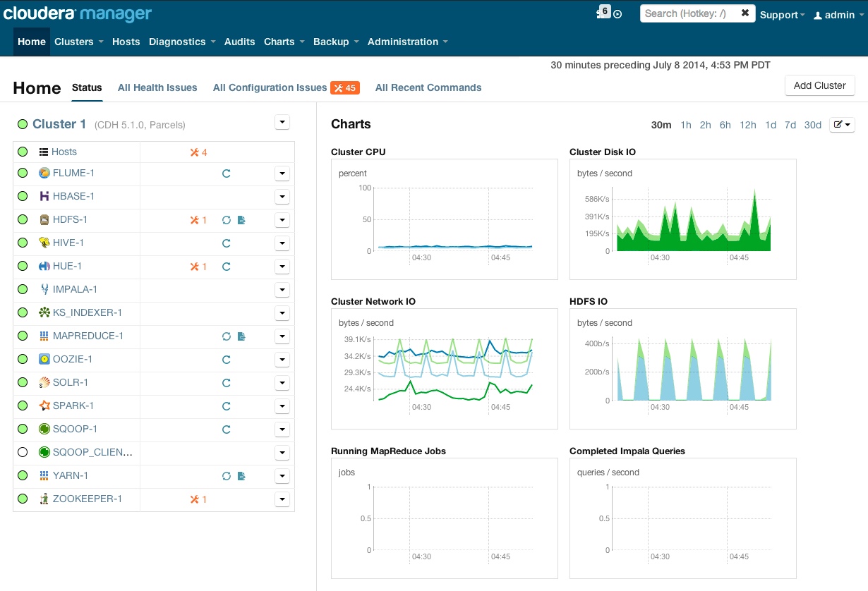
Task: Click the restart icon in the SPARK-1 row
Action: (227, 406)
